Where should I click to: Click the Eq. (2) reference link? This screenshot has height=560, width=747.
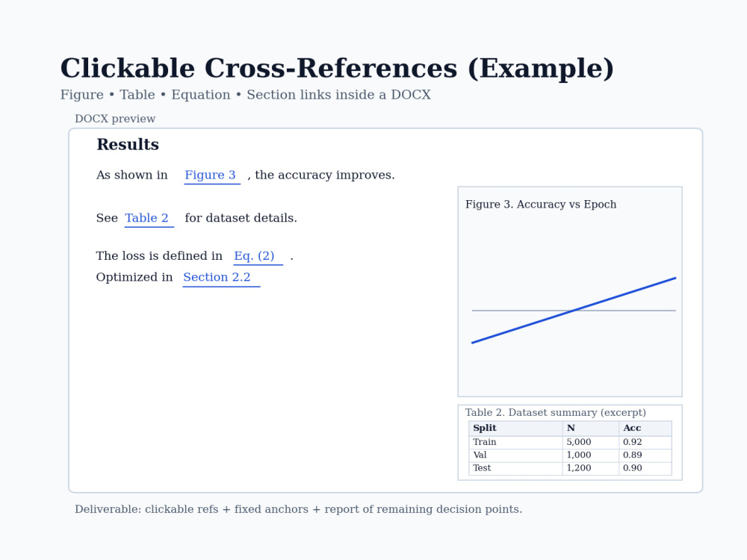point(255,256)
